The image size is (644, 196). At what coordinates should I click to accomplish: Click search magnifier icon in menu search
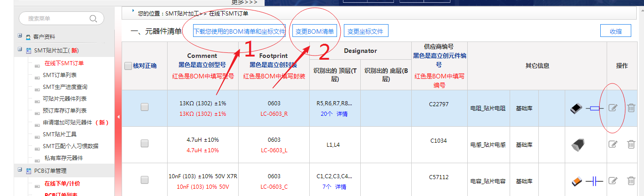(93, 19)
